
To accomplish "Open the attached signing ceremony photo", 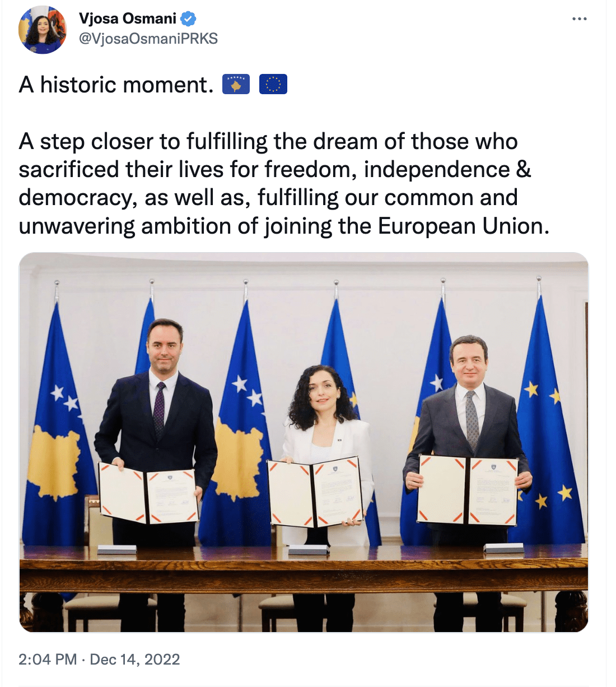I will point(304,442).
